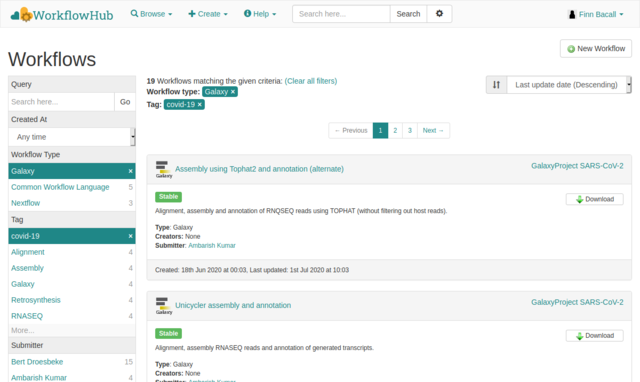Click Stable badge on Tophat2 card
The width and height of the screenshot is (640, 382).
(x=168, y=197)
